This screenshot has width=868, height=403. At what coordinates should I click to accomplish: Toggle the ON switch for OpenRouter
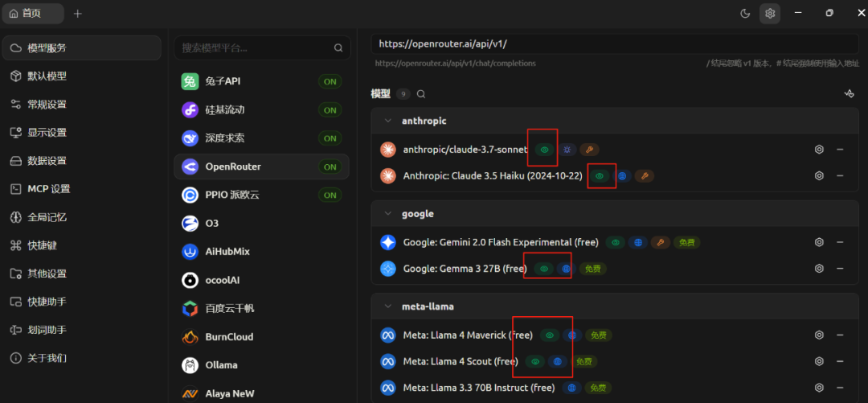pos(330,167)
